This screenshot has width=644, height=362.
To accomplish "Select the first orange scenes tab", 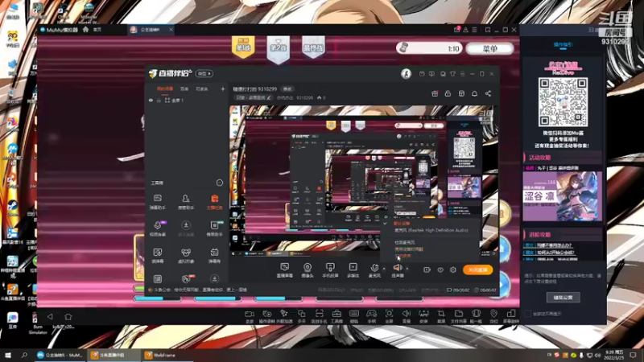I will [165, 88].
